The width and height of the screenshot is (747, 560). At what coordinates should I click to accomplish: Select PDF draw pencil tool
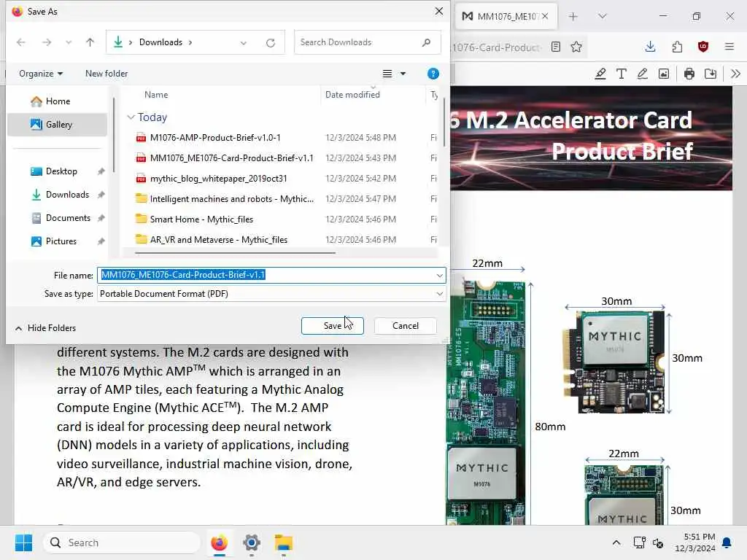642,74
